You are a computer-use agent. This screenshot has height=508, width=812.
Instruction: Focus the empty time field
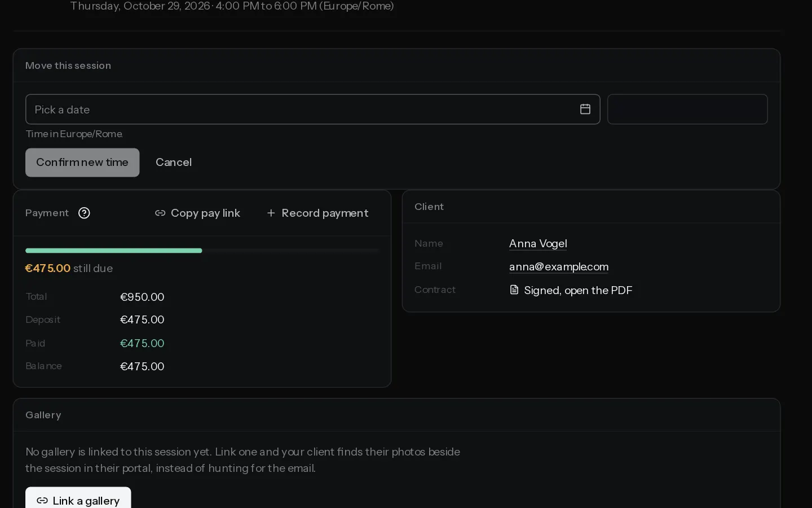point(687,110)
